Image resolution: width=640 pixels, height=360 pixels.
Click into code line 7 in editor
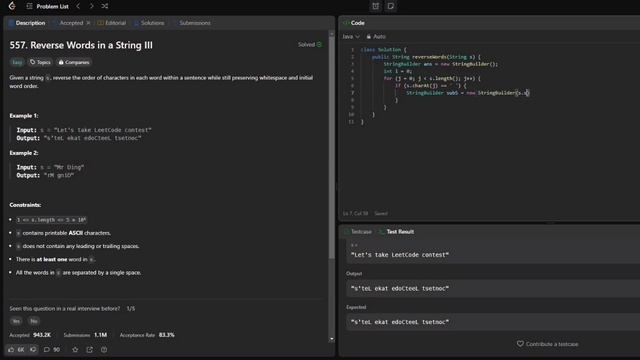(467, 93)
